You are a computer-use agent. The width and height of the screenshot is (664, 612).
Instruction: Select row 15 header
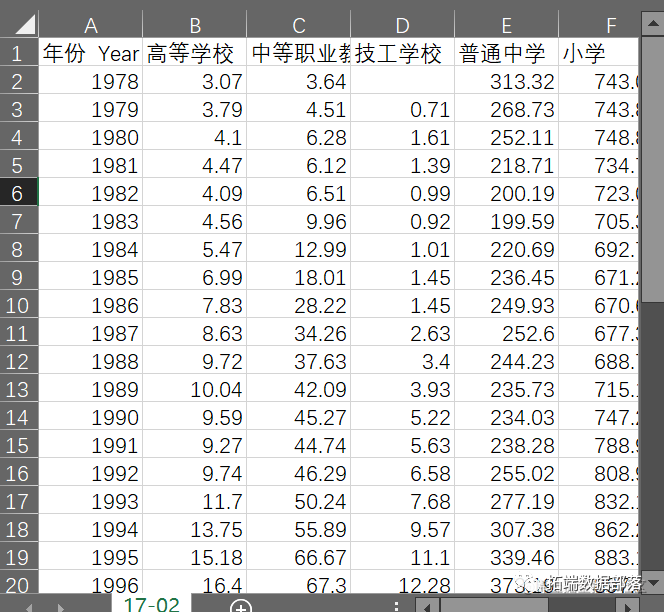(x=19, y=444)
